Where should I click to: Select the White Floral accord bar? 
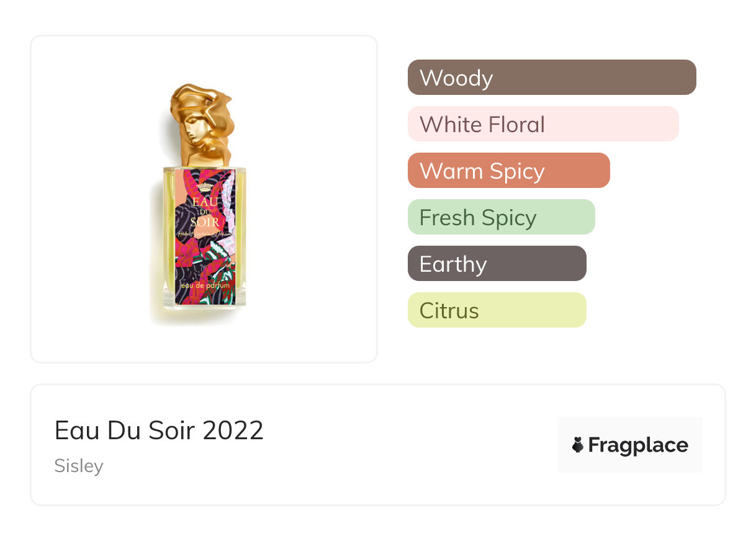[543, 124]
